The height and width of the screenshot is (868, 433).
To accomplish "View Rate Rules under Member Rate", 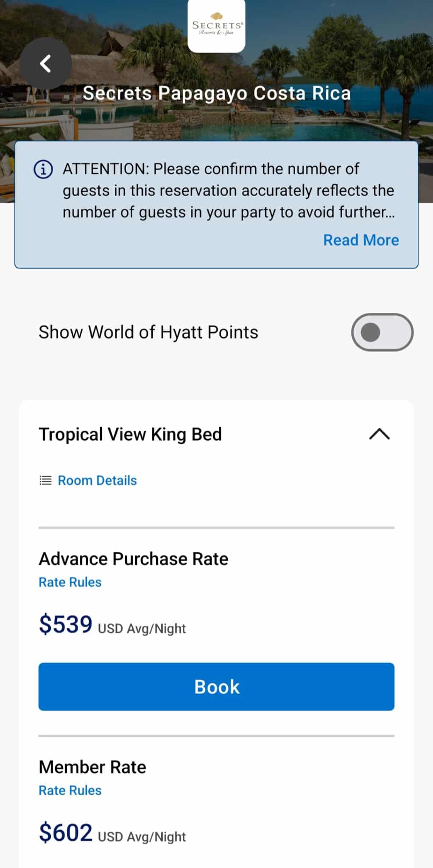I will 70,790.
